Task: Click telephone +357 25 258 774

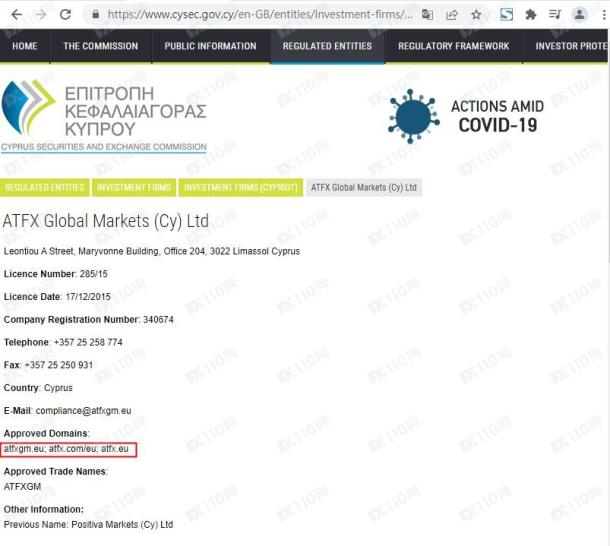Action: (x=88, y=342)
